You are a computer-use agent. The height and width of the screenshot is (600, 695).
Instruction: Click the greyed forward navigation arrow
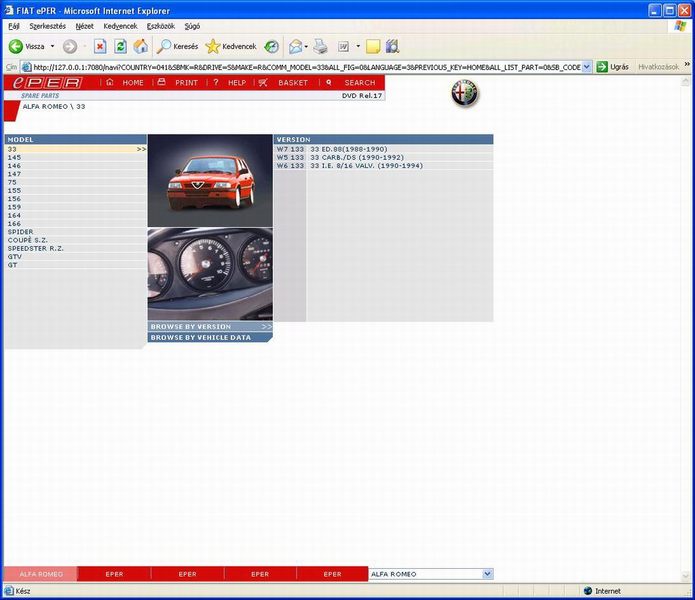click(x=70, y=46)
